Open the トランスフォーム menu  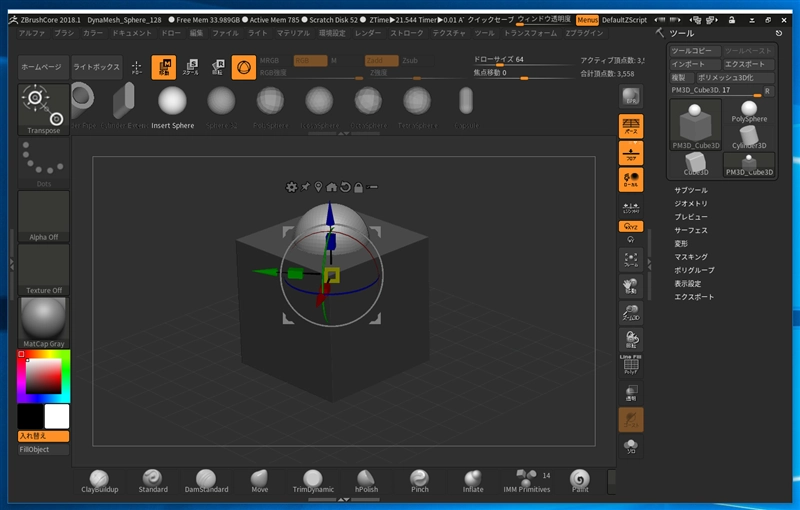pyautogui.click(x=530, y=33)
